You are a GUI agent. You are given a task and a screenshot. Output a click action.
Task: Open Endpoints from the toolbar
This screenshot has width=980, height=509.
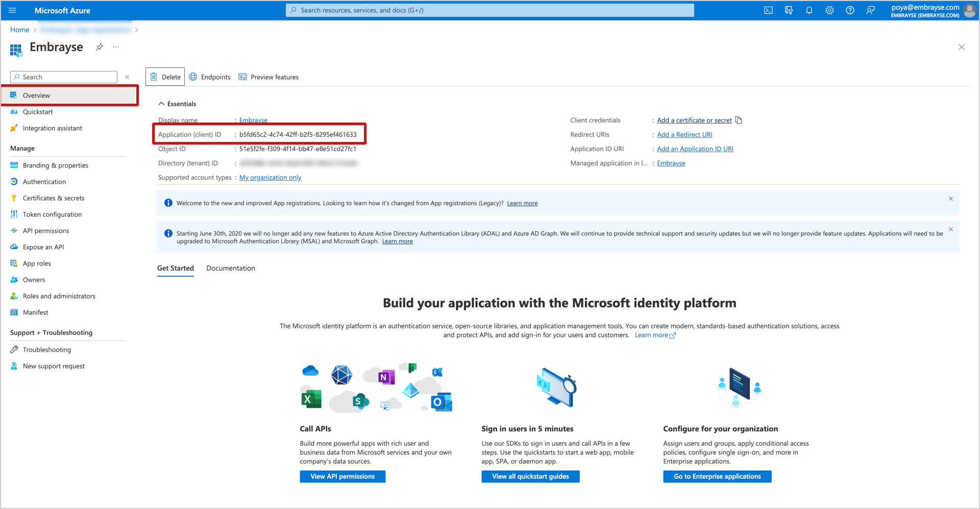coord(210,77)
